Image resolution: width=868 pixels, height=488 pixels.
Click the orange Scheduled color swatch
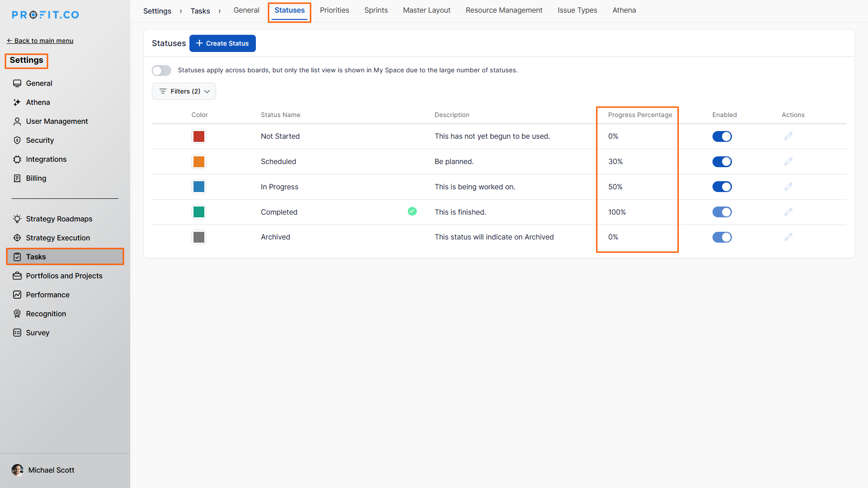pyautogui.click(x=199, y=162)
